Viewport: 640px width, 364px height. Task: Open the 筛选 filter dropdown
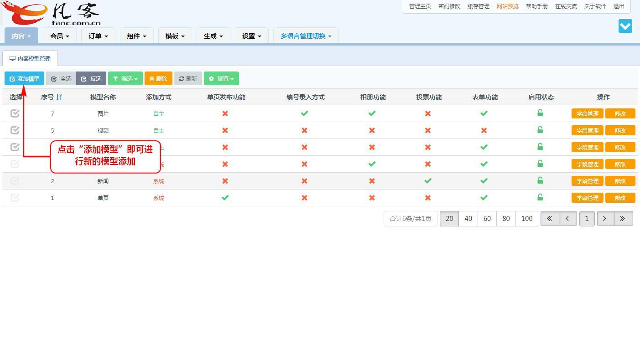pos(125,79)
